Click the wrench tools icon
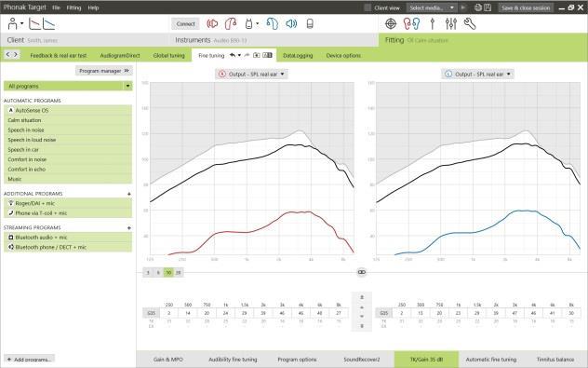 click(470, 23)
